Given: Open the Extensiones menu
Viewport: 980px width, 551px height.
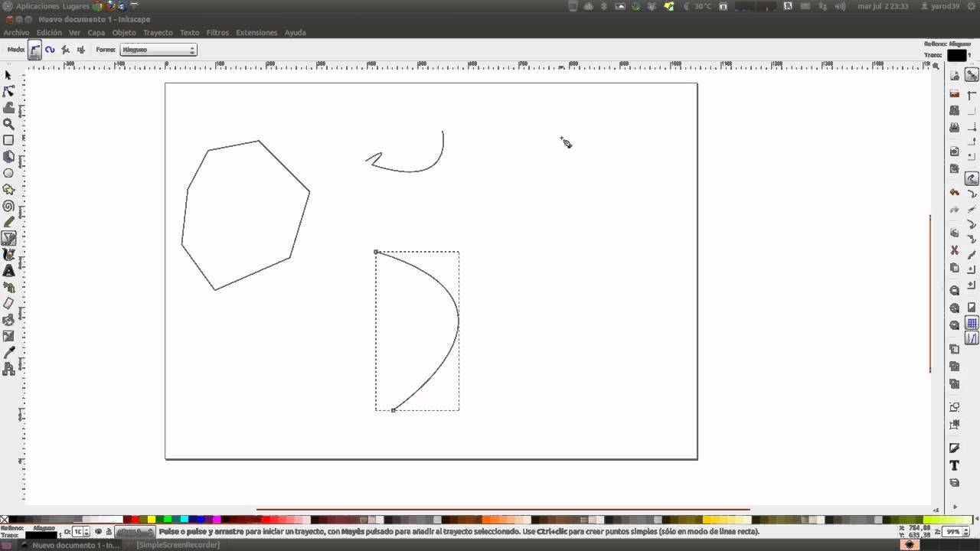Looking at the screenshot, I should [x=256, y=33].
